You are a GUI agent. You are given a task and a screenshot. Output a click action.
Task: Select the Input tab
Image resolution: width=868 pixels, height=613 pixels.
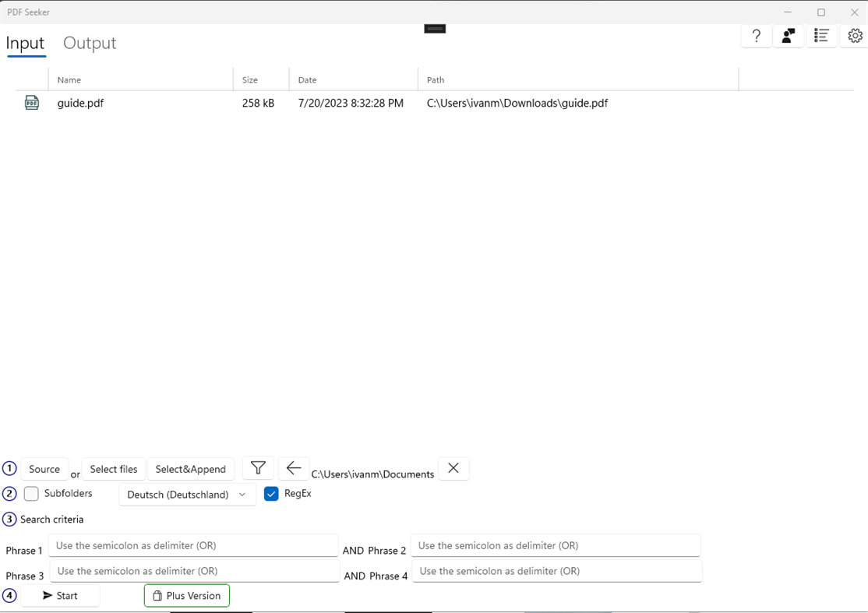pos(25,44)
